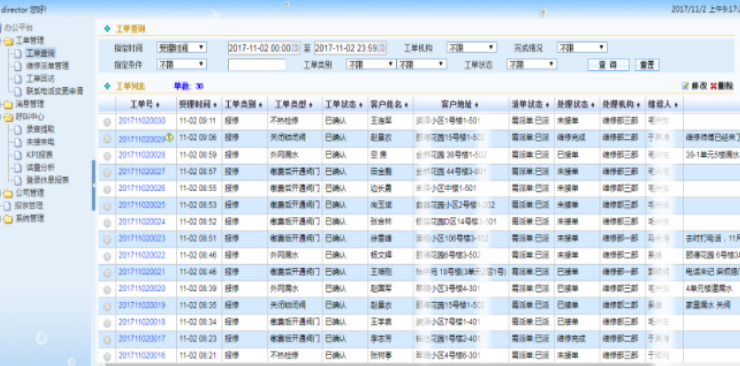Sort by the 工单号 column arrow
This screenshot has width=740, height=366.
(158, 105)
